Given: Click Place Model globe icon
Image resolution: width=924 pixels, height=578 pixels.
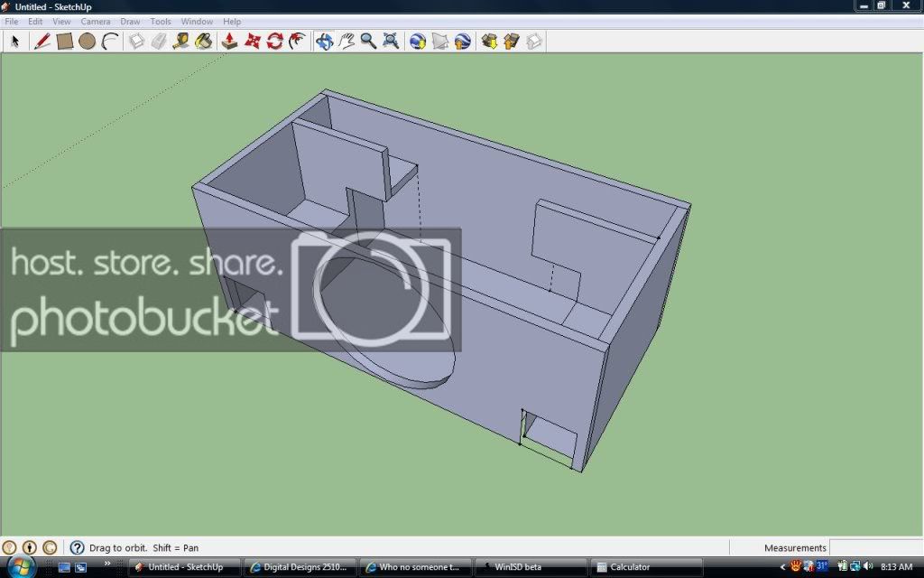Looking at the screenshot, I should (x=463, y=42).
